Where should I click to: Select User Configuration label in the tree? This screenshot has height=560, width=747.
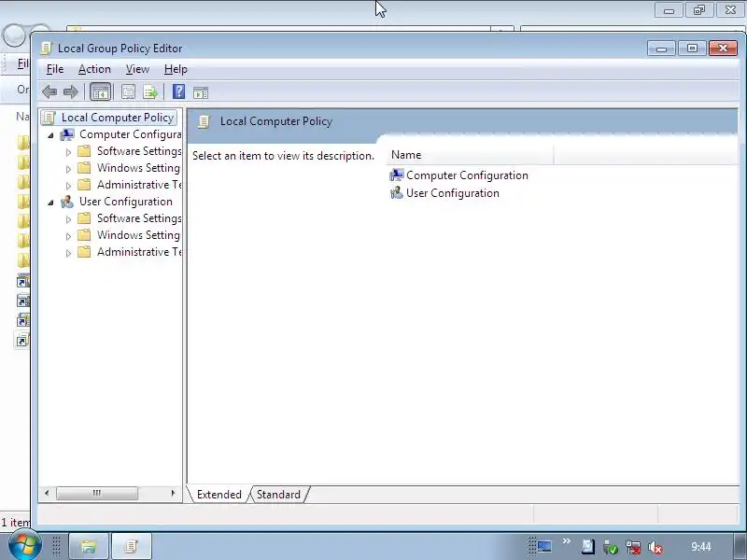126,202
